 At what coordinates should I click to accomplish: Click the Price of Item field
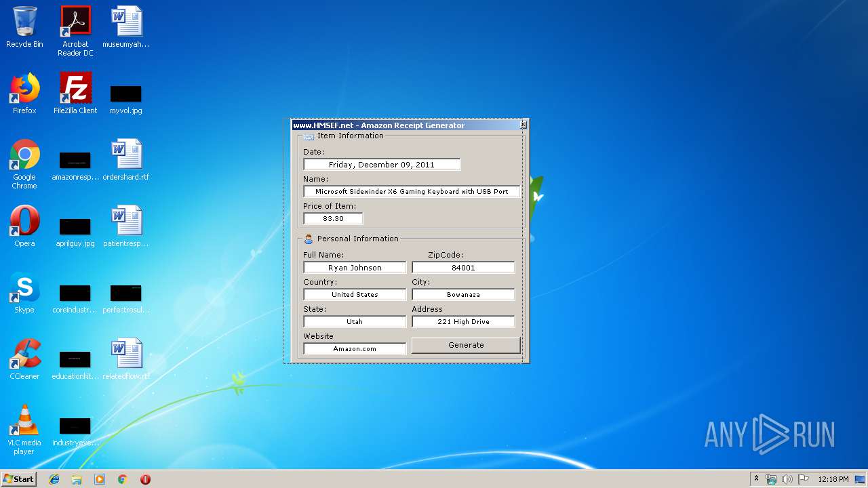(x=333, y=219)
